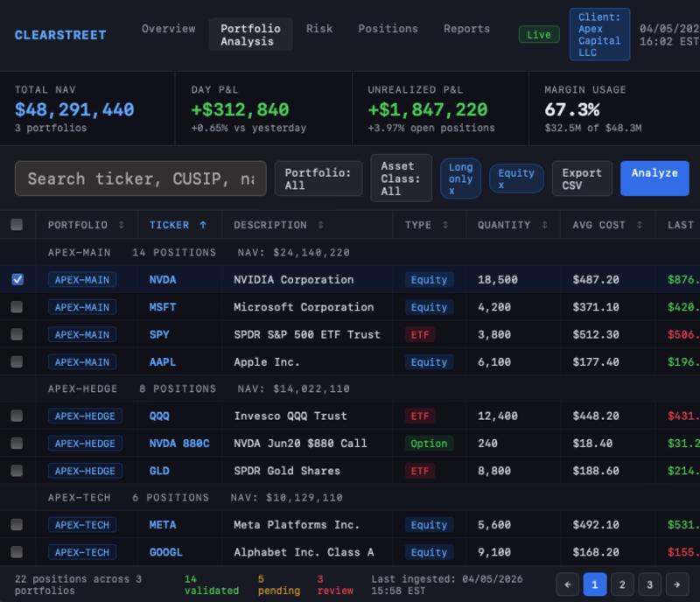Screen dimensions: 700x602
Task: Go to page 2
Action: tap(622, 584)
